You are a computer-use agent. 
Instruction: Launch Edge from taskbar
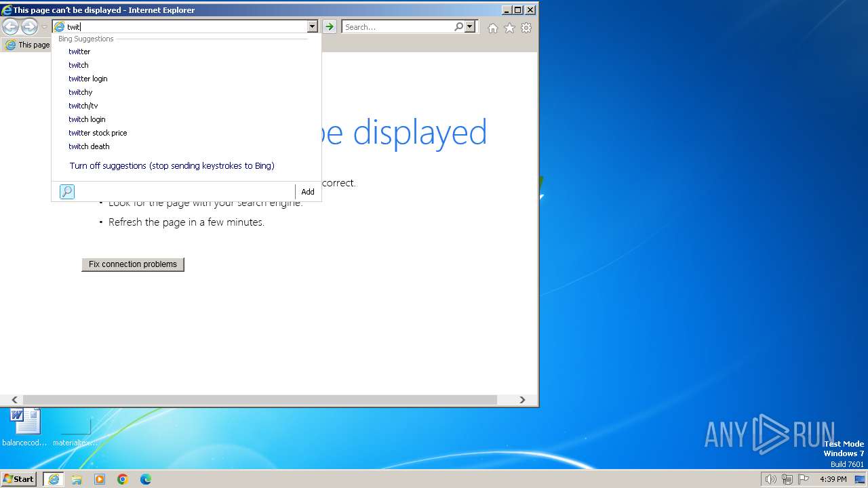point(146,479)
